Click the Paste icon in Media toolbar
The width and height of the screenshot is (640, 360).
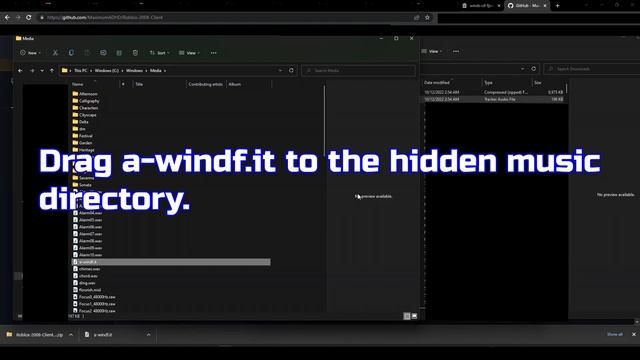point(87,53)
